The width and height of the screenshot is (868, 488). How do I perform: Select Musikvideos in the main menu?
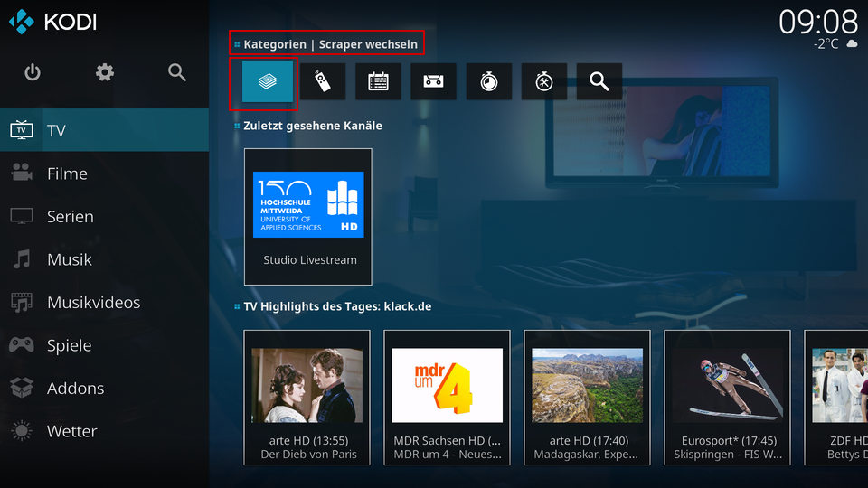[x=104, y=302]
